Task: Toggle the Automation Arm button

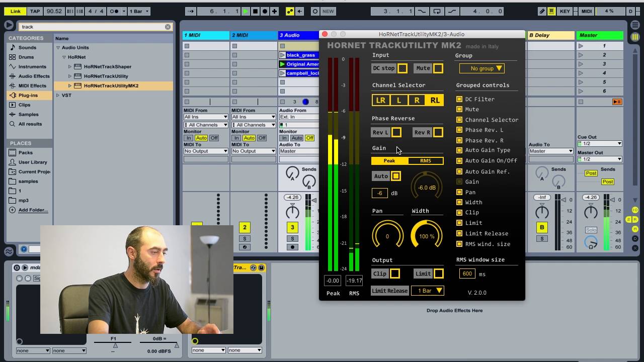Action: click(x=290, y=11)
